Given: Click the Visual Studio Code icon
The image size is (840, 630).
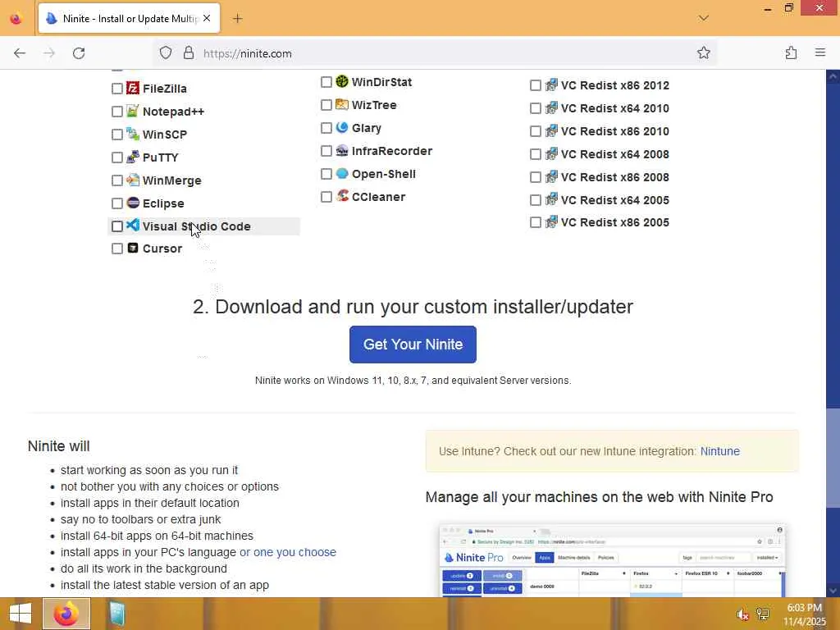Looking at the screenshot, I should [133, 226].
